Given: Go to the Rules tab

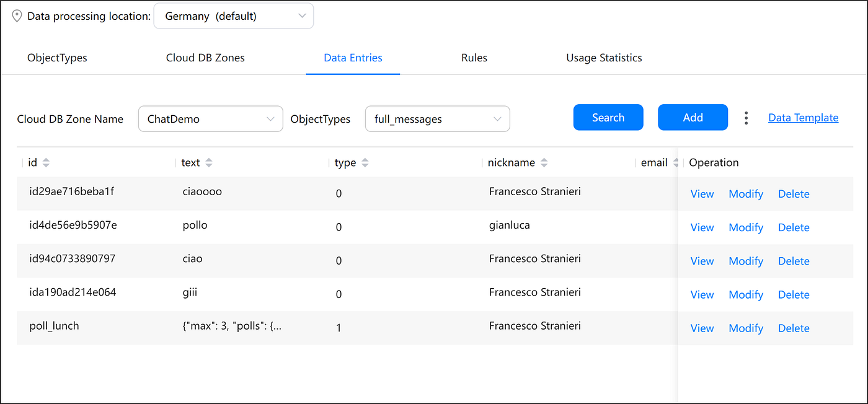Looking at the screenshot, I should [474, 58].
